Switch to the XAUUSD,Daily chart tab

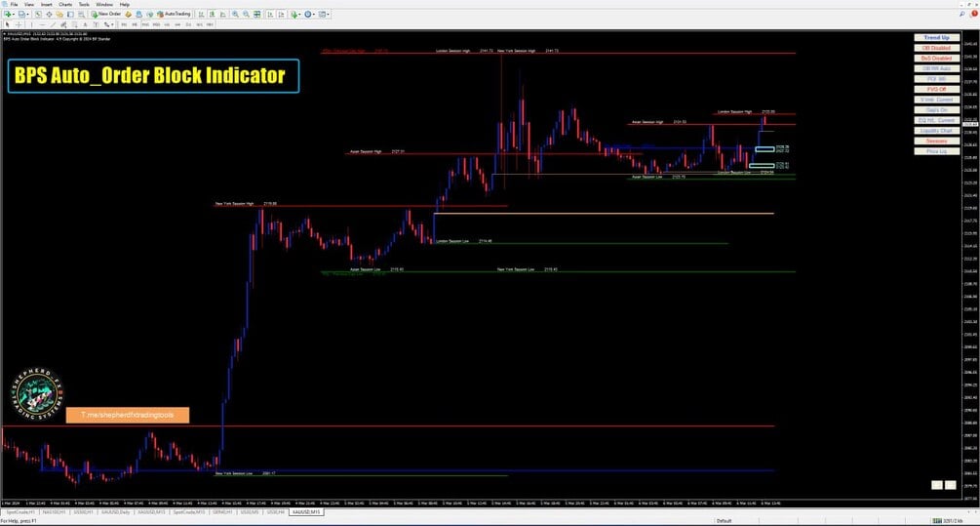point(116,511)
